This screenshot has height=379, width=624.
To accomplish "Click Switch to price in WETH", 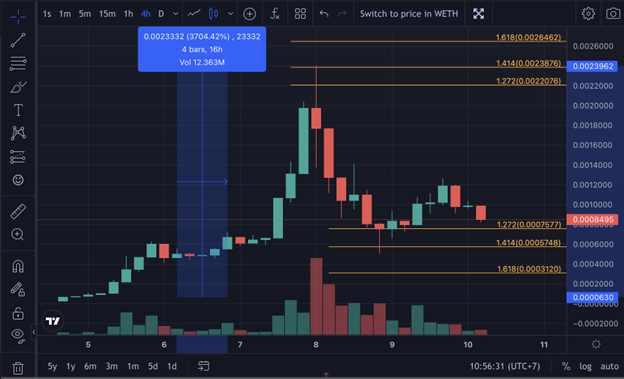I will 409,14.
